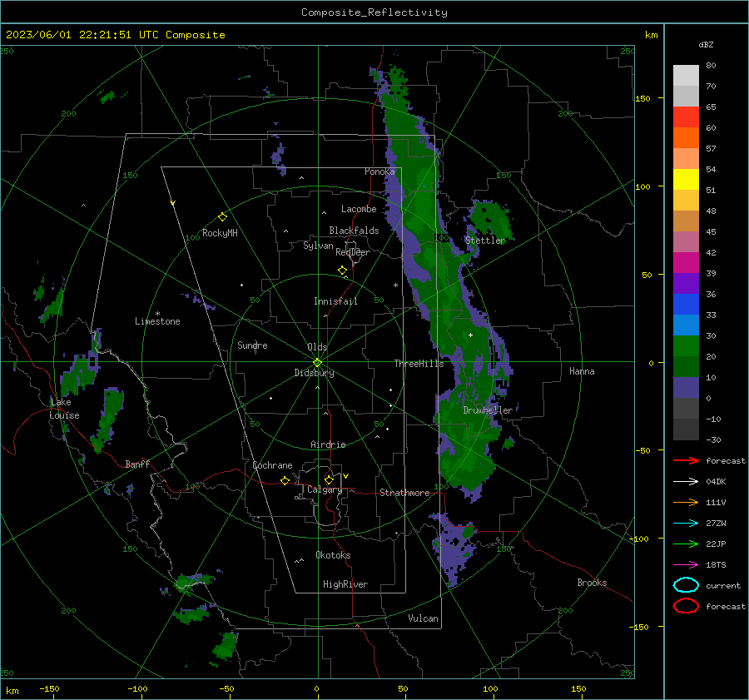Click the white plus marker in Drumheller storm band
749x700 pixels.
(470, 335)
